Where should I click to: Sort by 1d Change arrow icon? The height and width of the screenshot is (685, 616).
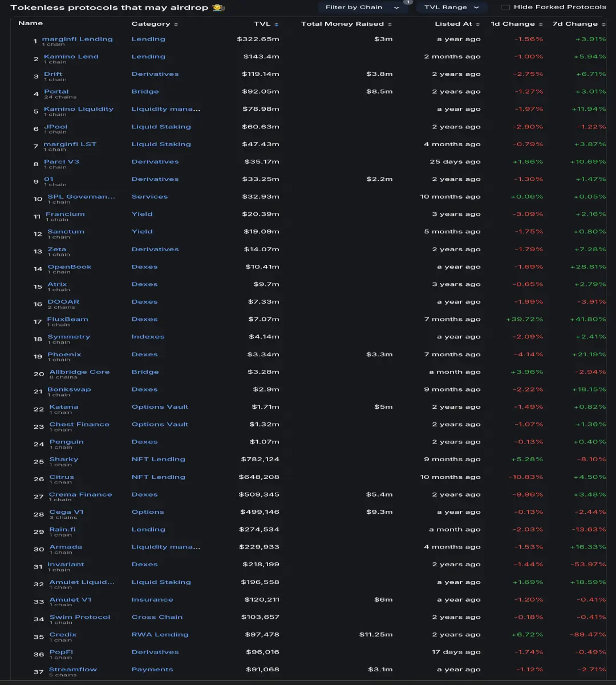[541, 25]
